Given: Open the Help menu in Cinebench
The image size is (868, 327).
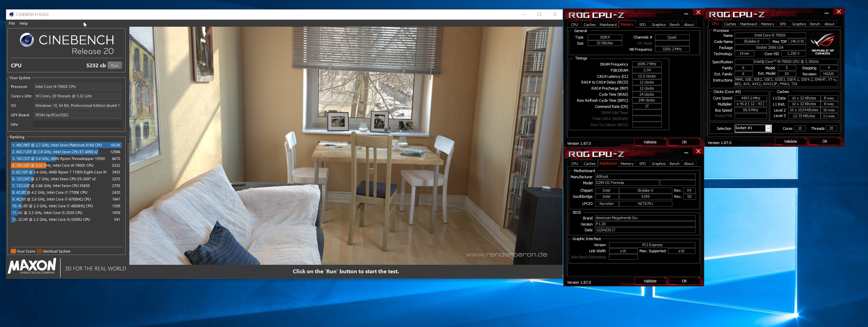Looking at the screenshot, I should tap(24, 23).
